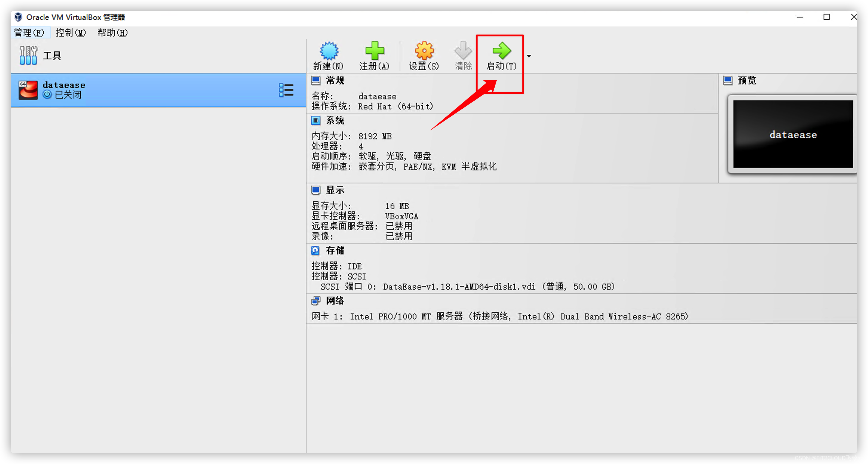
Task: Expand the 启动(T) dropdown arrow
Action: [x=529, y=56]
